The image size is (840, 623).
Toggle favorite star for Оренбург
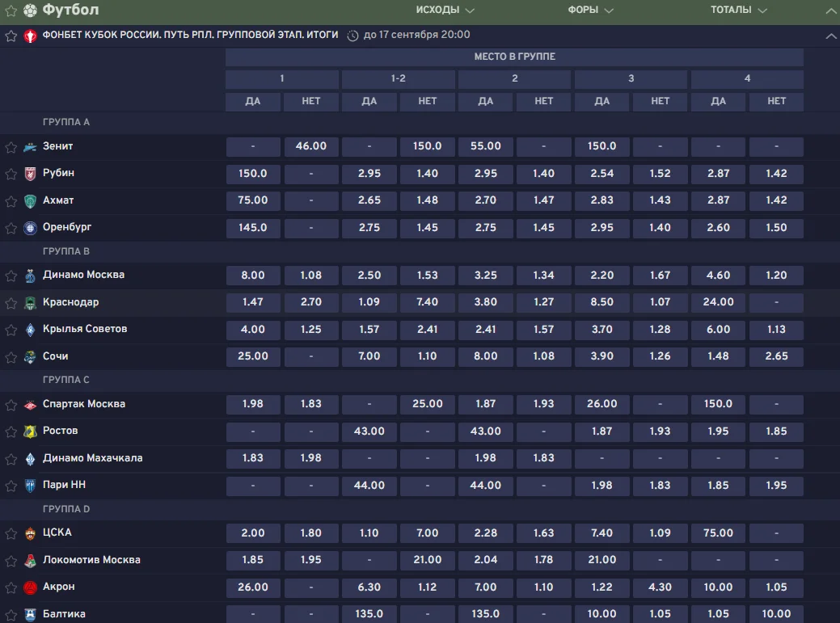[x=11, y=228]
